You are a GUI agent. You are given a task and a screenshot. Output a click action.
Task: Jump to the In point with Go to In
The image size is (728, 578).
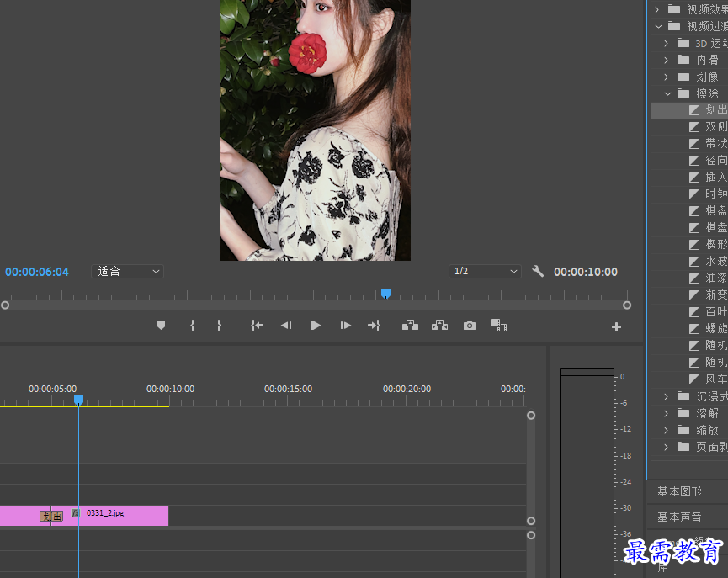click(258, 326)
